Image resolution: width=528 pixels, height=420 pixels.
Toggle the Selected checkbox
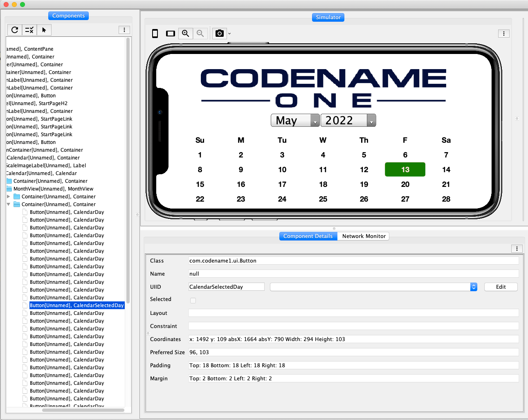[x=193, y=301]
